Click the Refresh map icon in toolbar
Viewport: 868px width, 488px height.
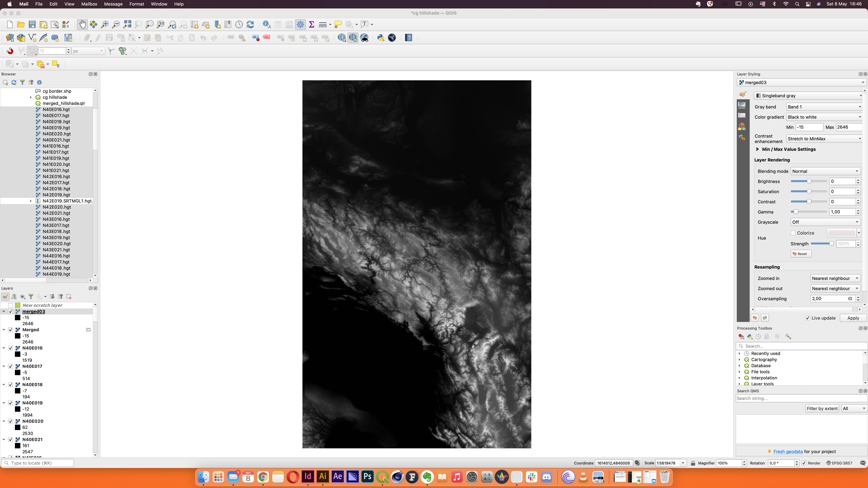coord(250,24)
